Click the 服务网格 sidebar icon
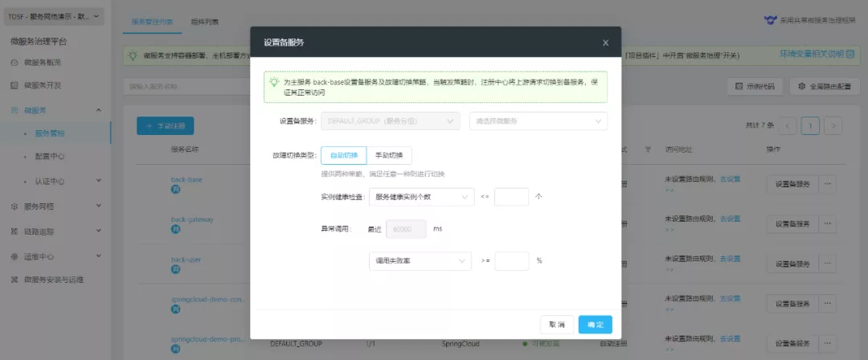Screen dimensions: 868x360 tap(15, 206)
